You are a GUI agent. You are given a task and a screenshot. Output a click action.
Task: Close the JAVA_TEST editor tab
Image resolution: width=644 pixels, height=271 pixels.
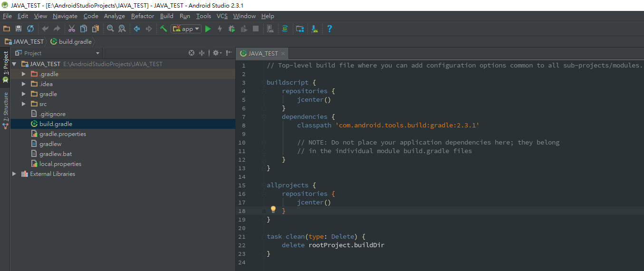coord(283,54)
